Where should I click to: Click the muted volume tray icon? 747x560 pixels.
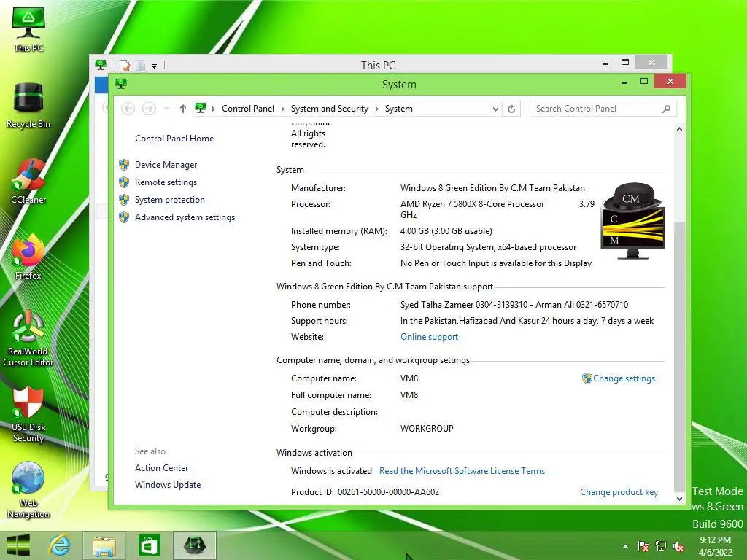click(x=678, y=546)
